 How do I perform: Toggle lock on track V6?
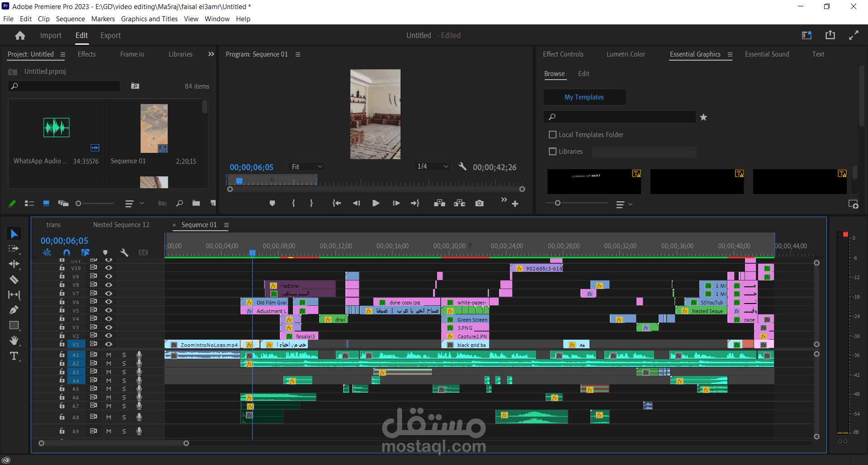pyautogui.click(x=62, y=302)
